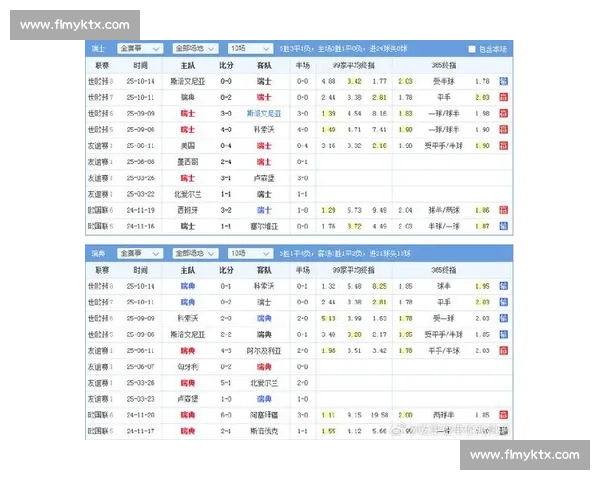The width and height of the screenshot is (600, 480).
Task: Click handicap 两球半 in 瑞典 table
Action: point(444,415)
